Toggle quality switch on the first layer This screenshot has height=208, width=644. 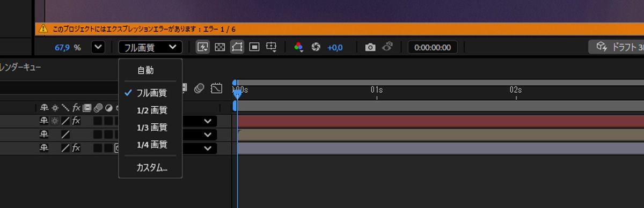click(65, 121)
